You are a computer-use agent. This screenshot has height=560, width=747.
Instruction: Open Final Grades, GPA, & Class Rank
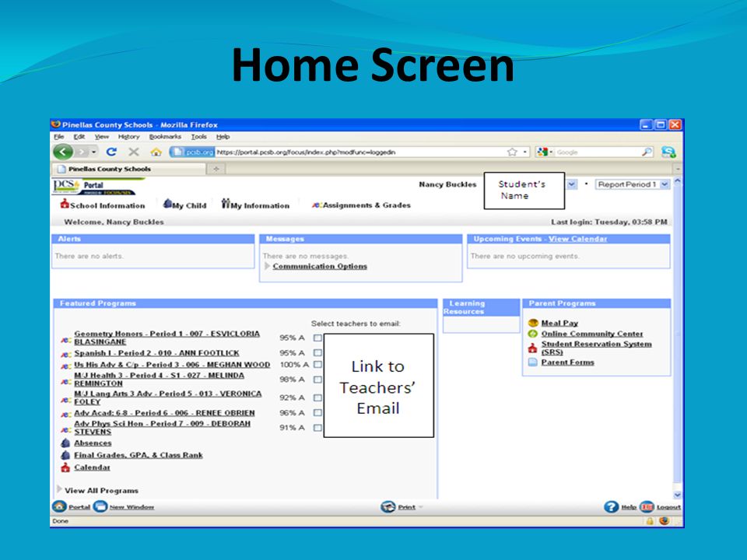pyautogui.click(x=139, y=455)
